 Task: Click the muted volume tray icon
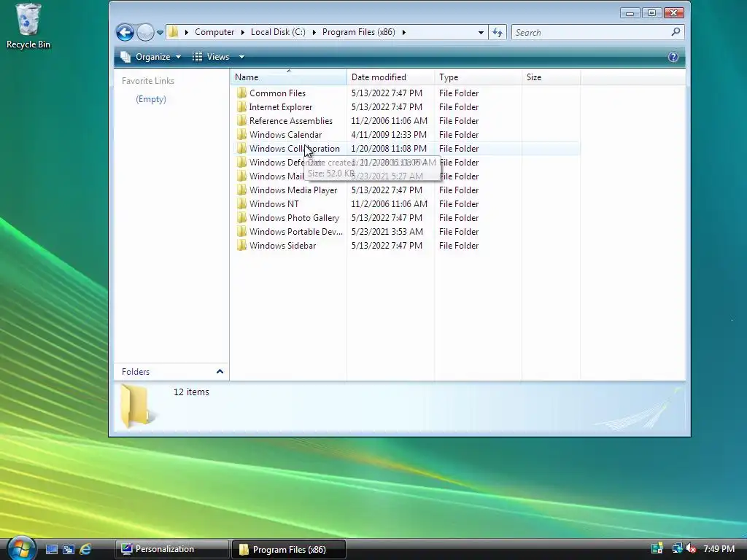click(690, 548)
